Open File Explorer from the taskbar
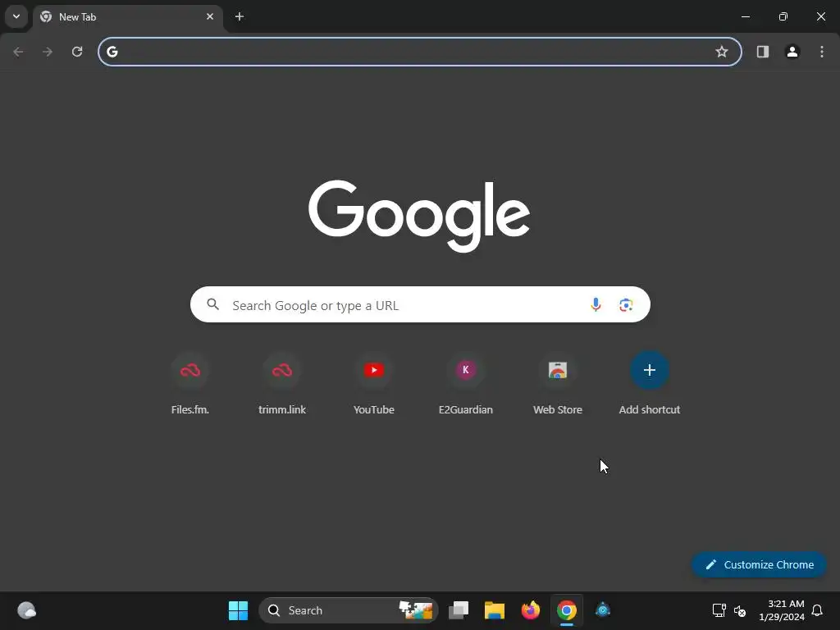Screen dimensions: 840x630 (x=495, y=610)
